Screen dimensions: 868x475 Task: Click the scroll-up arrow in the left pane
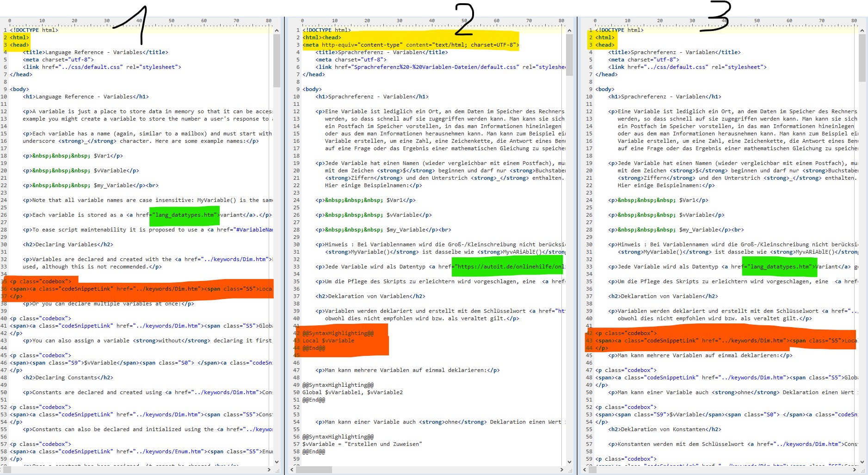tap(277, 30)
